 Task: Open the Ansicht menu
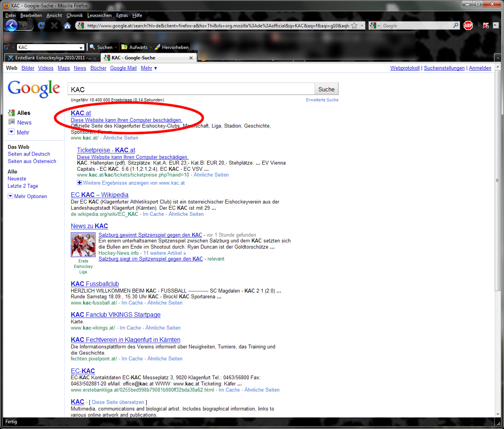pos(54,15)
